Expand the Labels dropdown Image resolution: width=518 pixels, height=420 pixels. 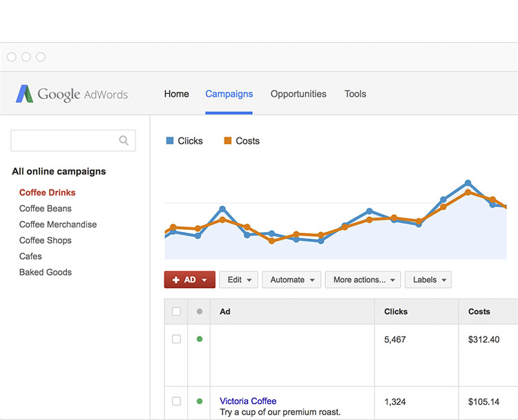click(428, 280)
